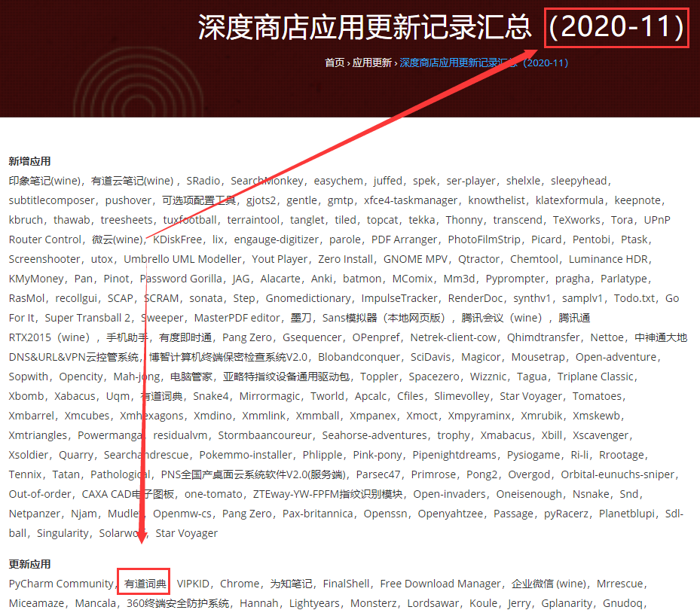Select the 新增应用 heading
This screenshot has width=700, height=613.
point(29,161)
